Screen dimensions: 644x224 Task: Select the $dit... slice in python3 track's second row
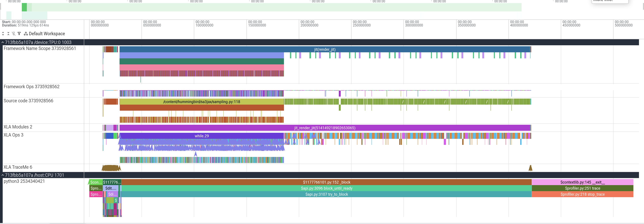tap(111, 188)
